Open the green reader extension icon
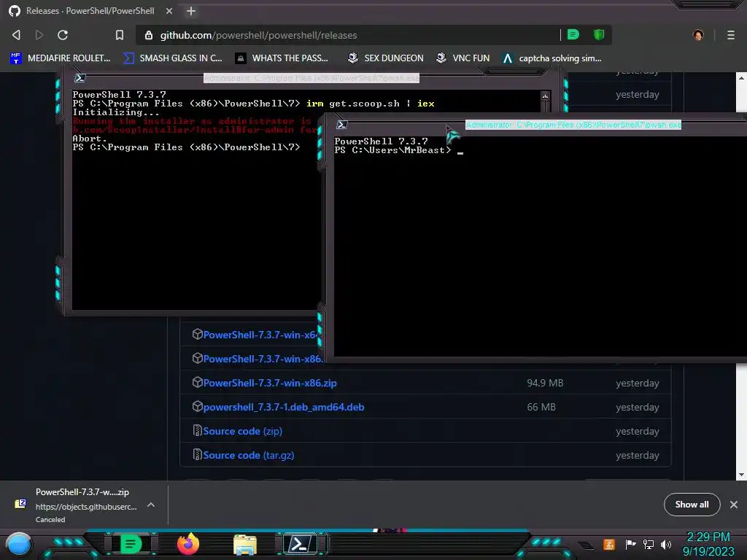The image size is (747, 560). (573, 35)
